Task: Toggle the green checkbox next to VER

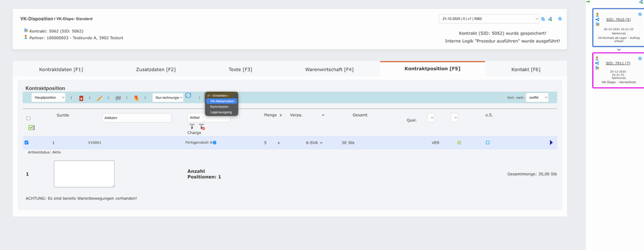Action: click(459, 142)
